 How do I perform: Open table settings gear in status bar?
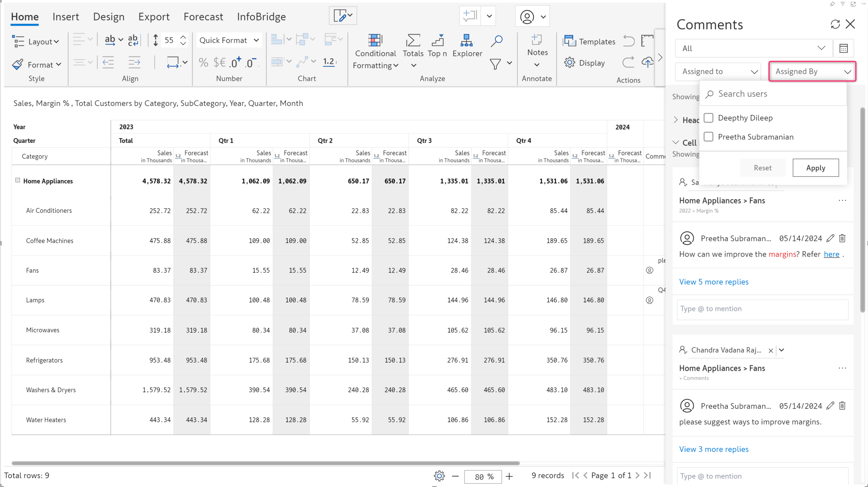[439, 476]
